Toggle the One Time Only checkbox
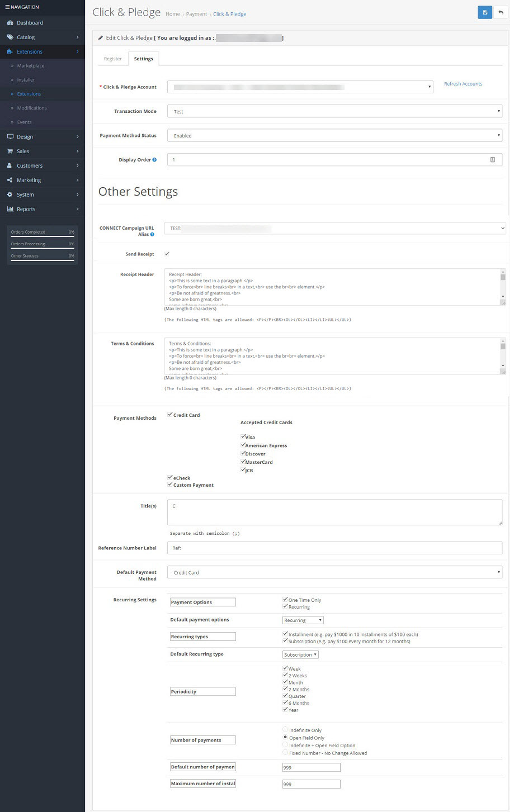The height and width of the screenshot is (812, 514). coord(285,600)
